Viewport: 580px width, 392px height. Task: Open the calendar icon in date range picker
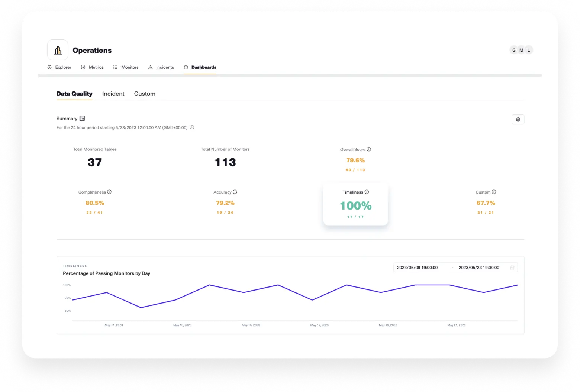512,268
